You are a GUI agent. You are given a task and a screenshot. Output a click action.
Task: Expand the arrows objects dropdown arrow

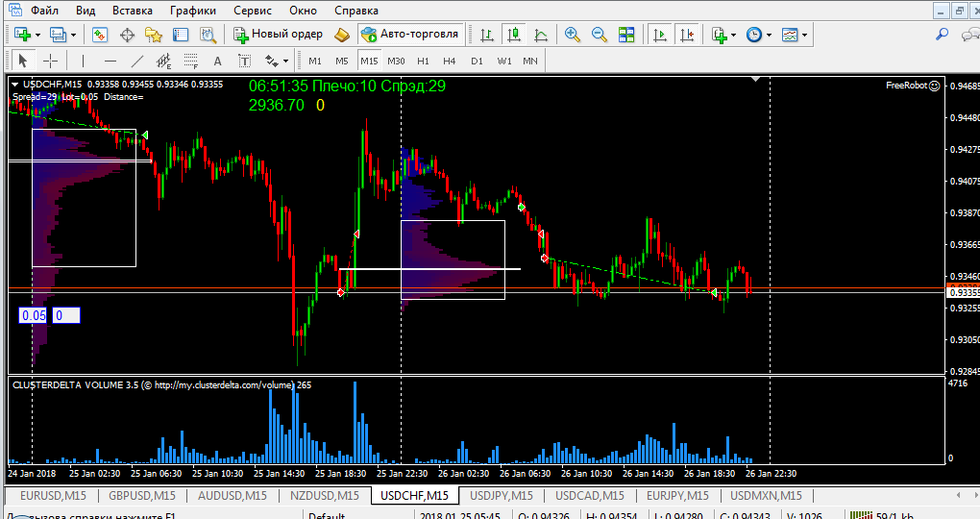(x=285, y=62)
